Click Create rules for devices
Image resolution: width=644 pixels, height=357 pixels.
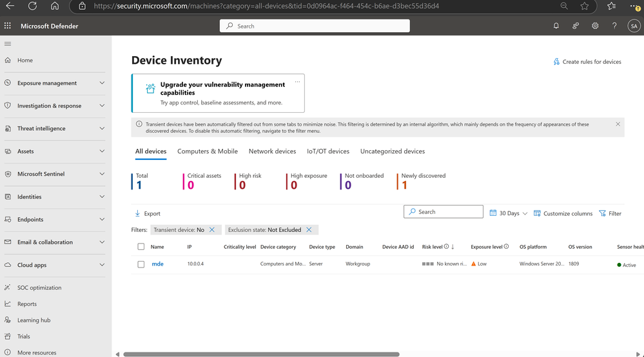[587, 62]
